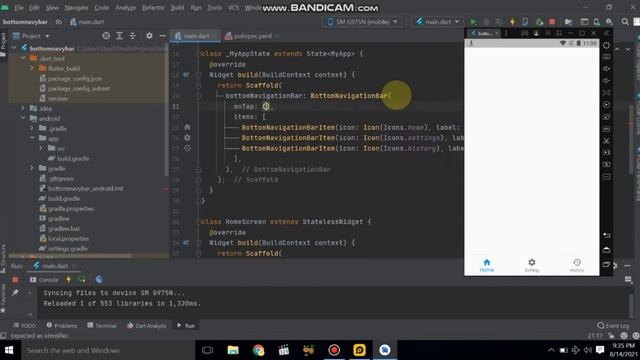
Task: Open Dart Analysis tool window
Action: [147, 326]
